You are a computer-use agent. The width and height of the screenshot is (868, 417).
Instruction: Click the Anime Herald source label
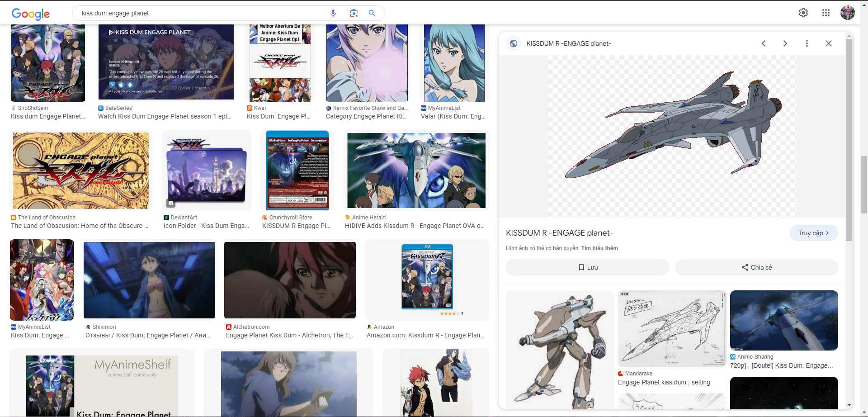(369, 218)
